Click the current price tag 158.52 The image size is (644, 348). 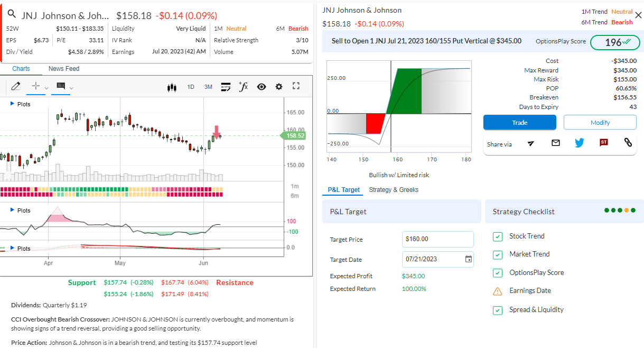coord(293,135)
